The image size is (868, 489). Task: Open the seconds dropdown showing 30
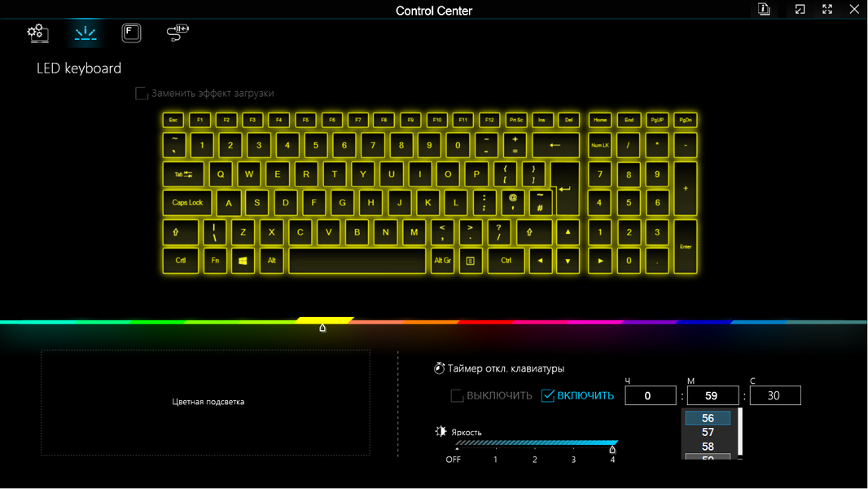coord(775,395)
